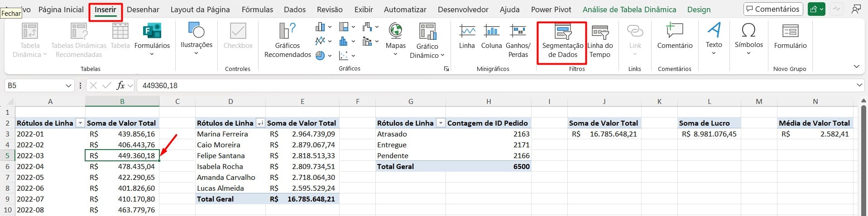This screenshot has width=868, height=216.
Task: Switch to the Fórmulas tab
Action: (x=257, y=9)
